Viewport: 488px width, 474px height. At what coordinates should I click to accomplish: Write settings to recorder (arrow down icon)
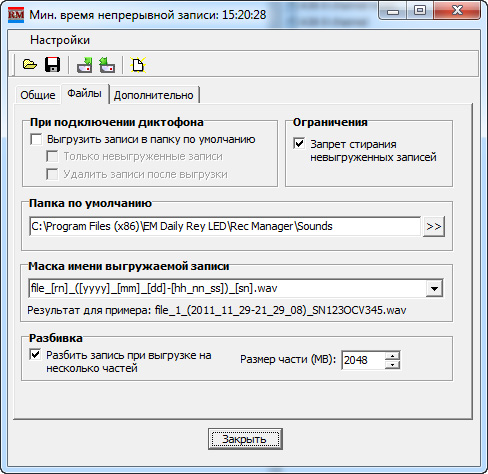(x=85, y=65)
